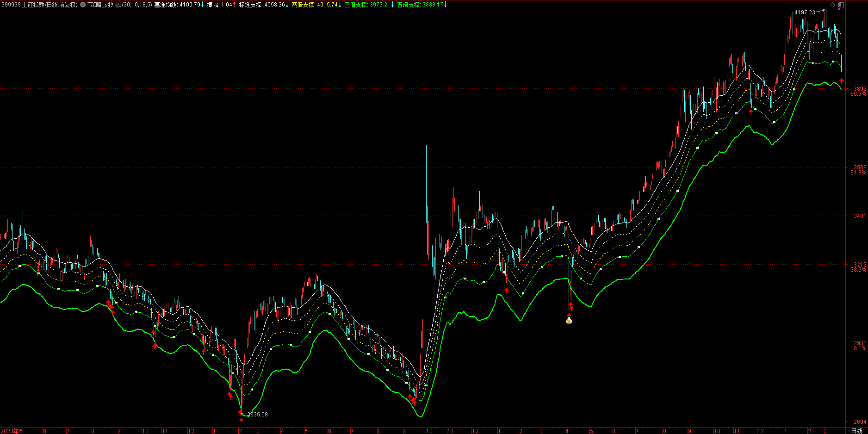Click the 61.8% retracement level label
This screenshot has height=434, width=868.
(x=858, y=173)
